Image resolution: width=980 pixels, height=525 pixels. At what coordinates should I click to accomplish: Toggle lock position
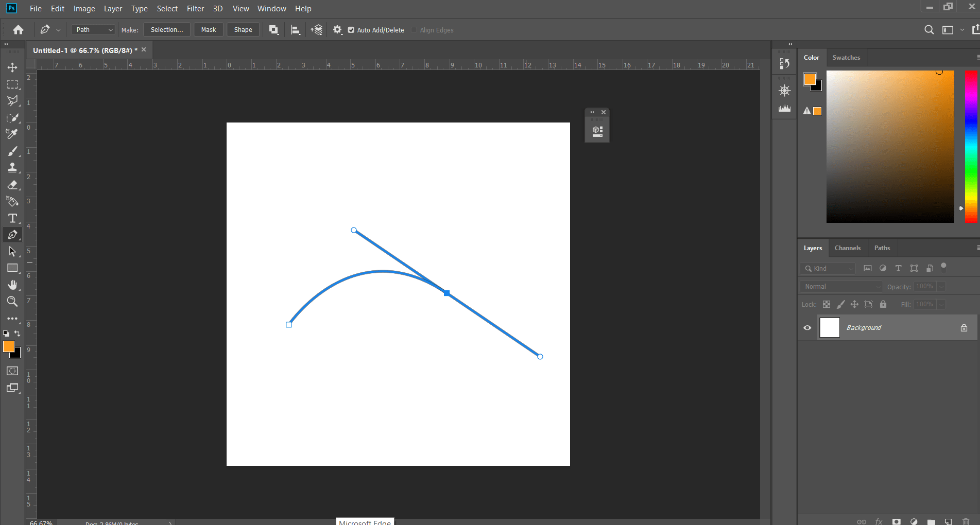point(854,304)
